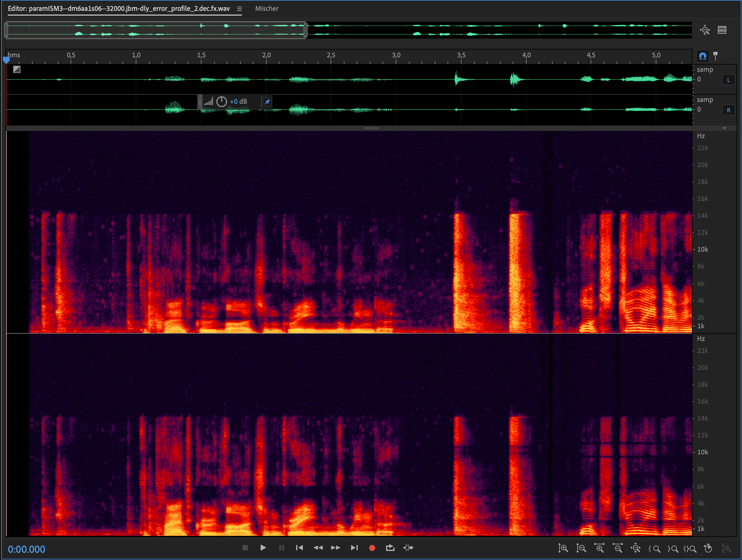742x560 pixels.
Task: Click zoom out full icon beside overview
Action: (x=705, y=30)
